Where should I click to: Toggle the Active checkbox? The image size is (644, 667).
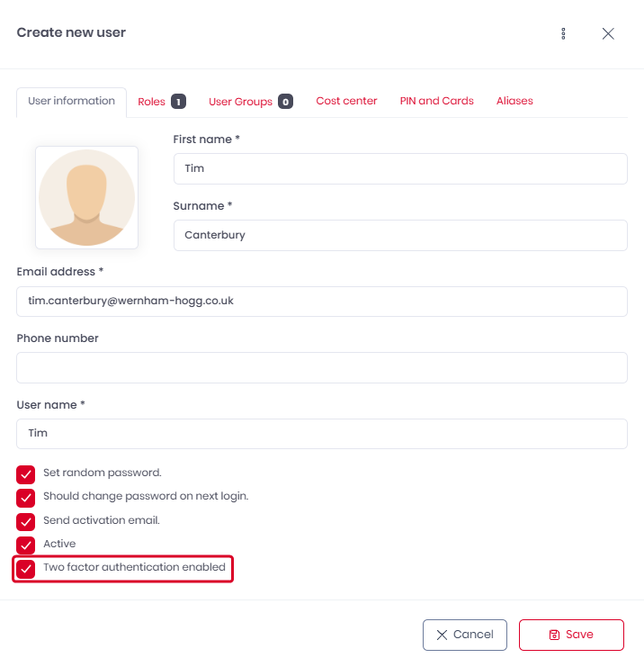(x=26, y=545)
